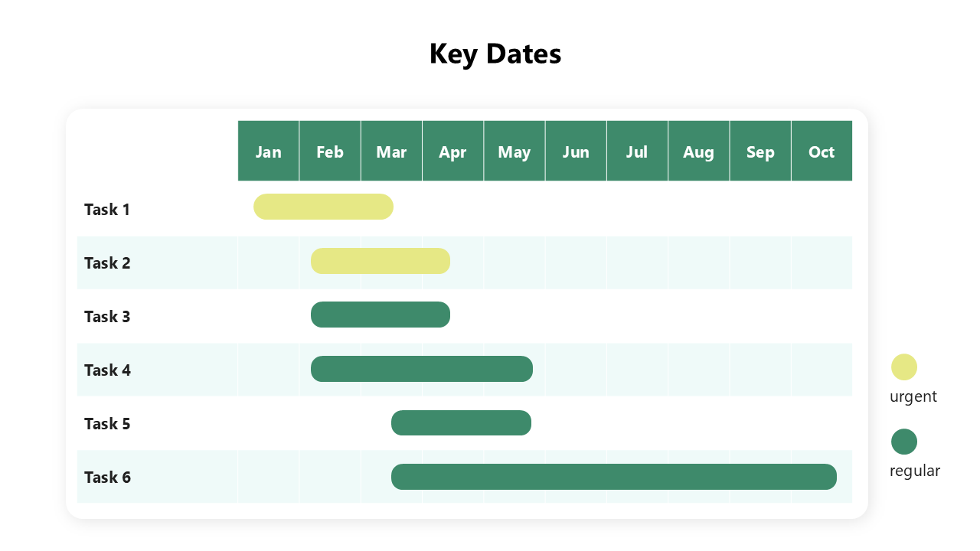Click the yellow urgent legend circle

[x=904, y=367]
